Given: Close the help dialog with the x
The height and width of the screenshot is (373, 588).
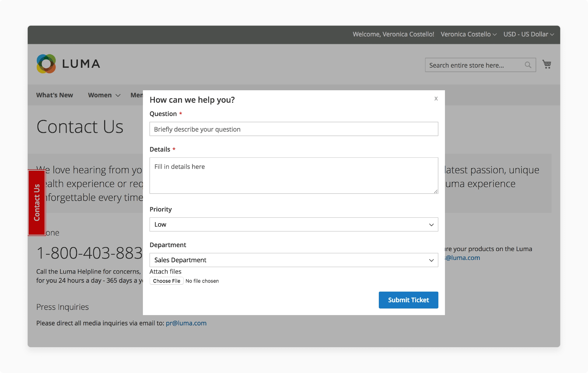Looking at the screenshot, I should [436, 98].
